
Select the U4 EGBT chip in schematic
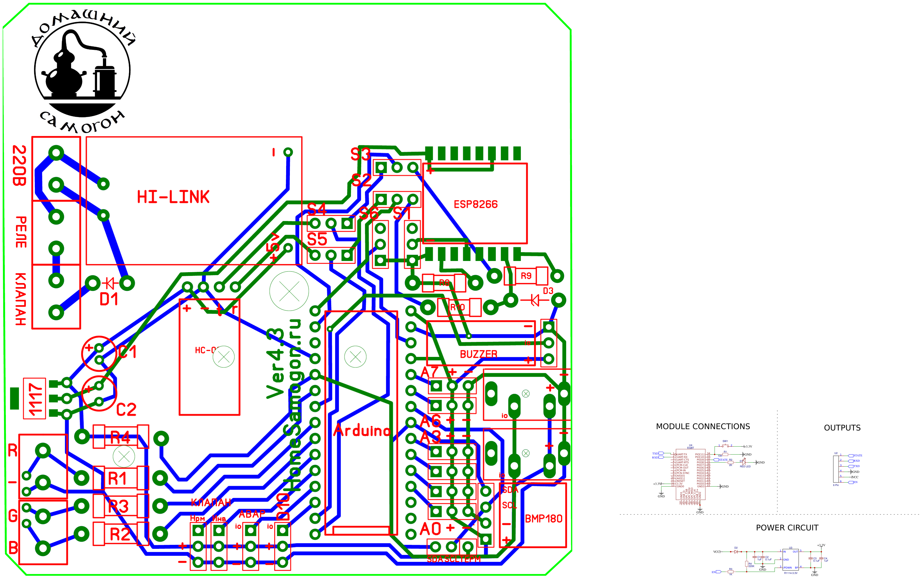pyautogui.click(x=690, y=474)
